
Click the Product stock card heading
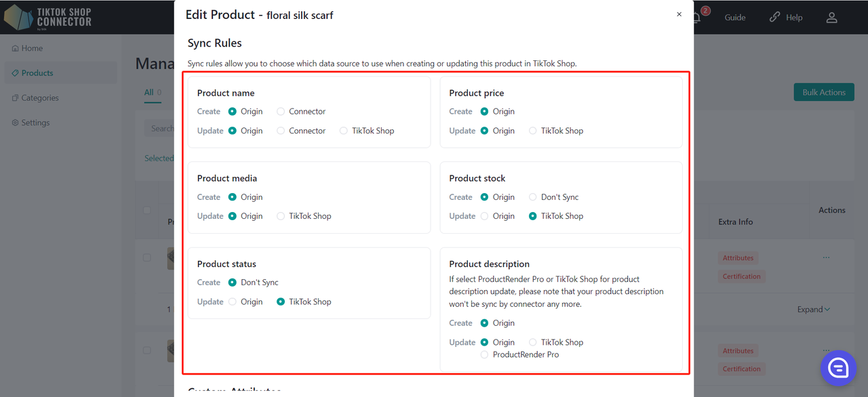[477, 179]
